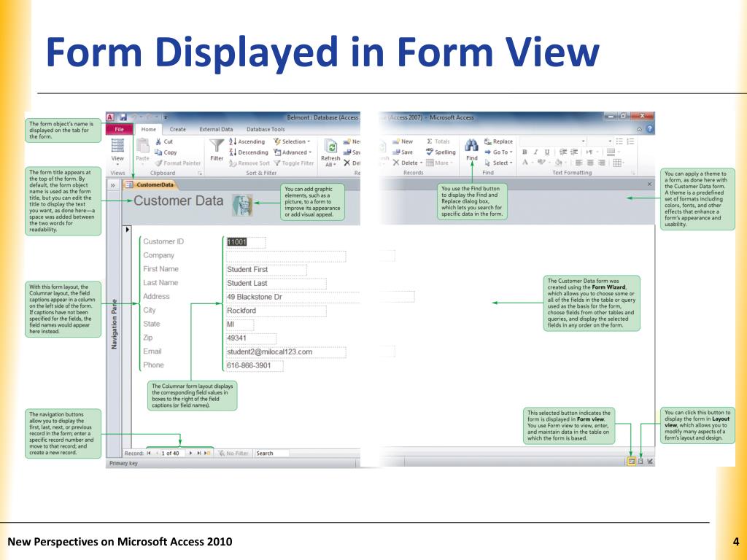
Task: Open the File tab
Action: point(119,129)
